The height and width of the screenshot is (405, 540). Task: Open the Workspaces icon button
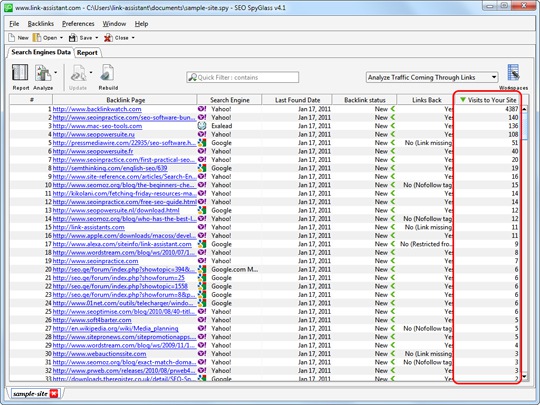click(x=513, y=73)
